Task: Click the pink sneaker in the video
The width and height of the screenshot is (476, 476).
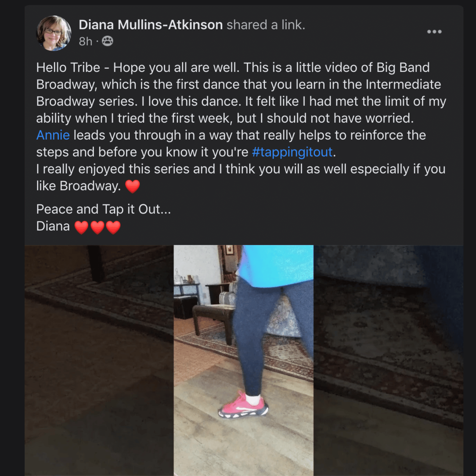Action: coord(244,407)
